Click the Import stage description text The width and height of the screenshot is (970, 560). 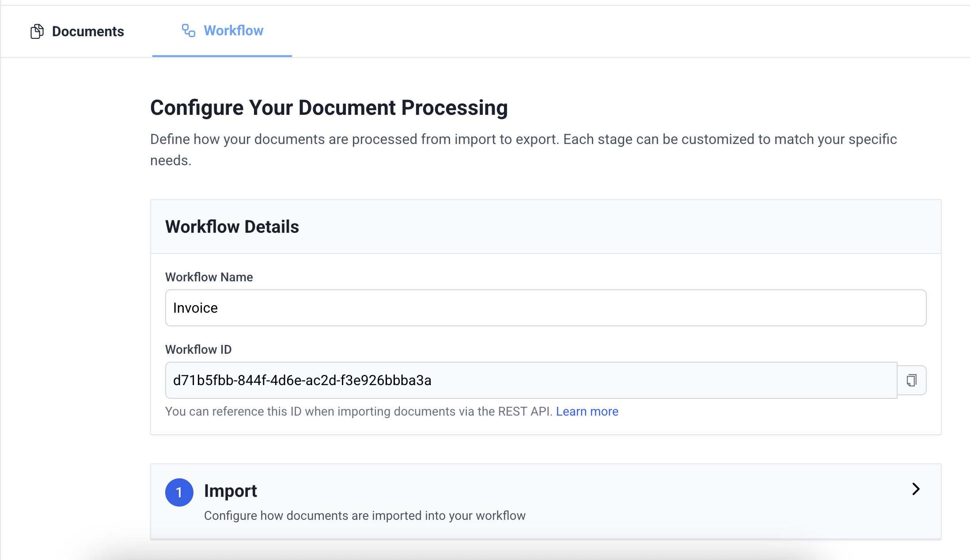point(365,516)
